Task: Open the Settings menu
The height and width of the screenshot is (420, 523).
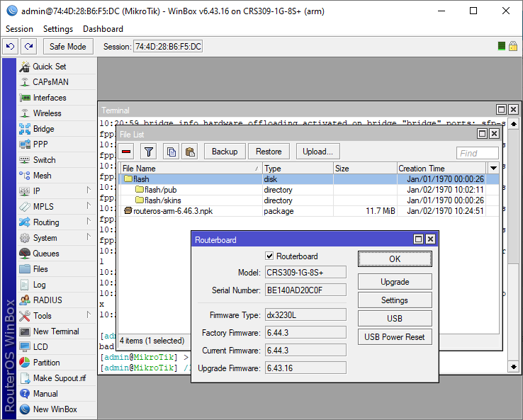Action: click(x=58, y=29)
